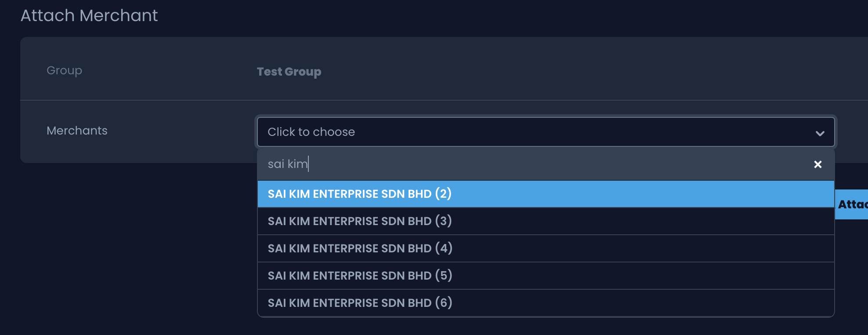Click the 'Attach Merchant' page heading

pos(89,16)
